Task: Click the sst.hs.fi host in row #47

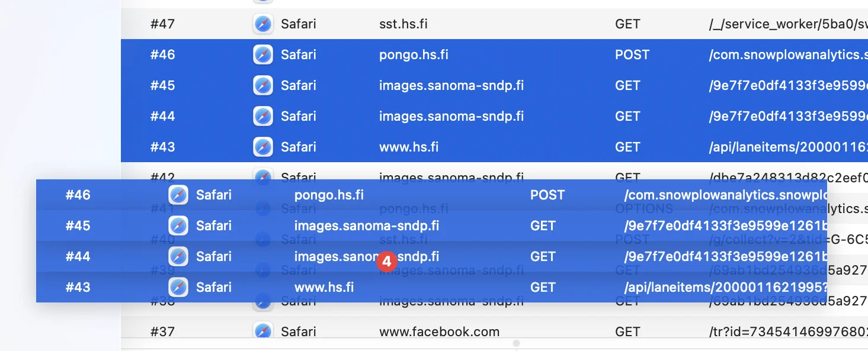Action: (x=403, y=24)
